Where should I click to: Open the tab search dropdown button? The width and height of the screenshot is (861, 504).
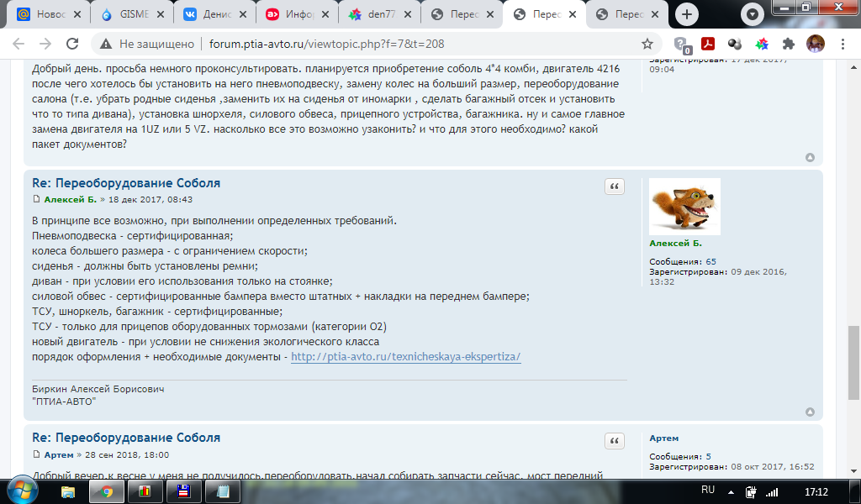coord(753,14)
